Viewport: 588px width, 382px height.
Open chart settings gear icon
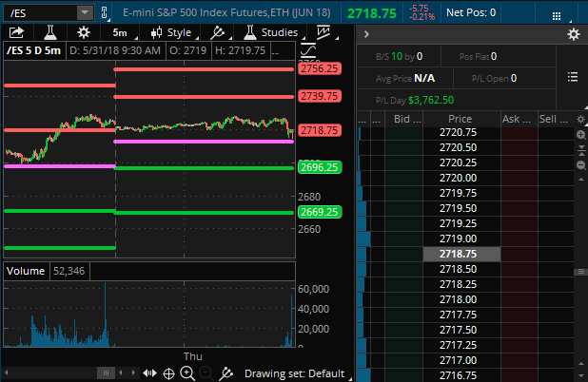[x=84, y=32]
